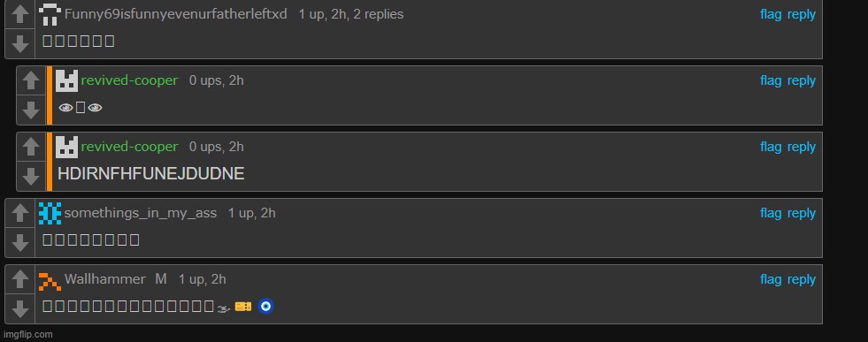Flag Funny69isfunnyevenurfatherleftxd's comment
The image size is (868, 342).
(x=771, y=14)
